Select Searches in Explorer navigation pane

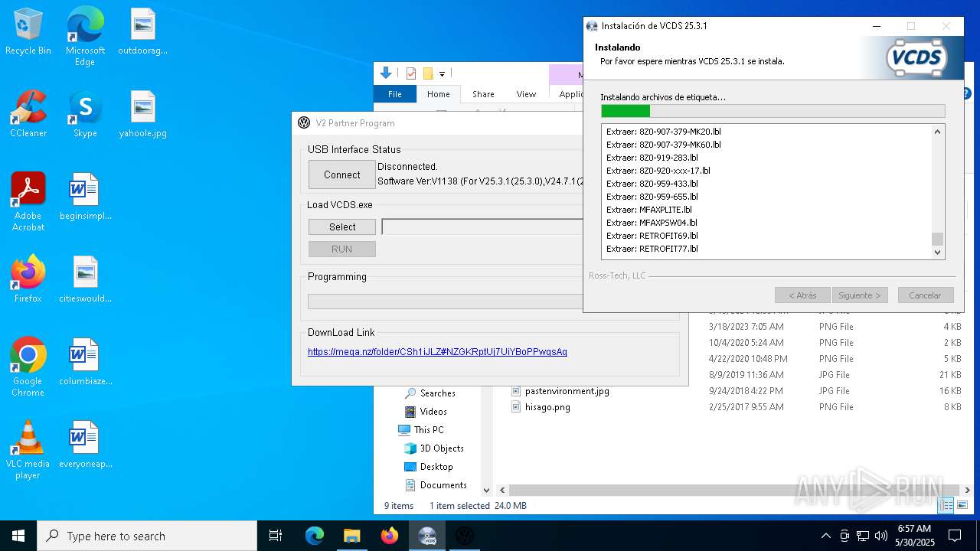click(x=437, y=393)
